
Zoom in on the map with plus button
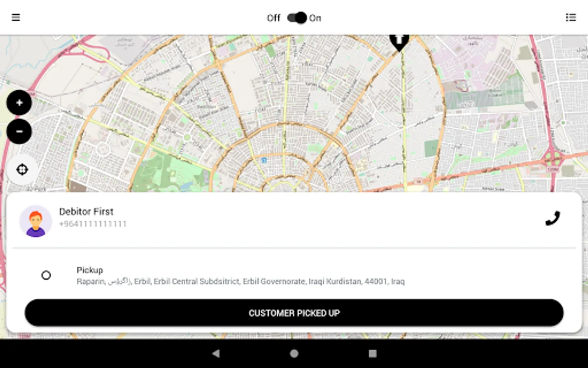pos(19,103)
